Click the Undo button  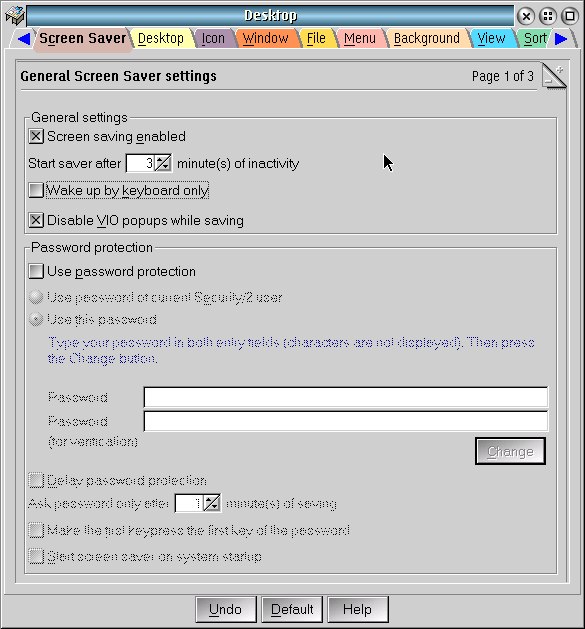(x=225, y=609)
